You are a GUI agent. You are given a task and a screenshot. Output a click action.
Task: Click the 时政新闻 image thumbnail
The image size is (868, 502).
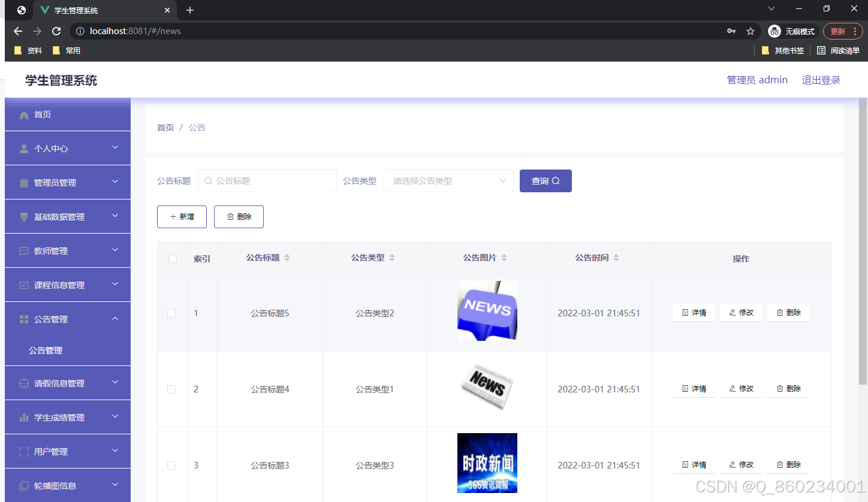point(487,463)
